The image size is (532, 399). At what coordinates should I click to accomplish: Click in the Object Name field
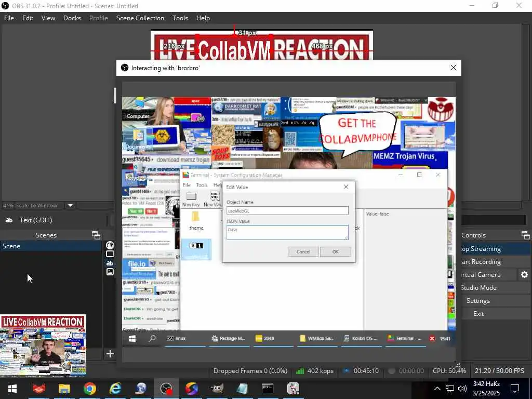click(x=287, y=211)
